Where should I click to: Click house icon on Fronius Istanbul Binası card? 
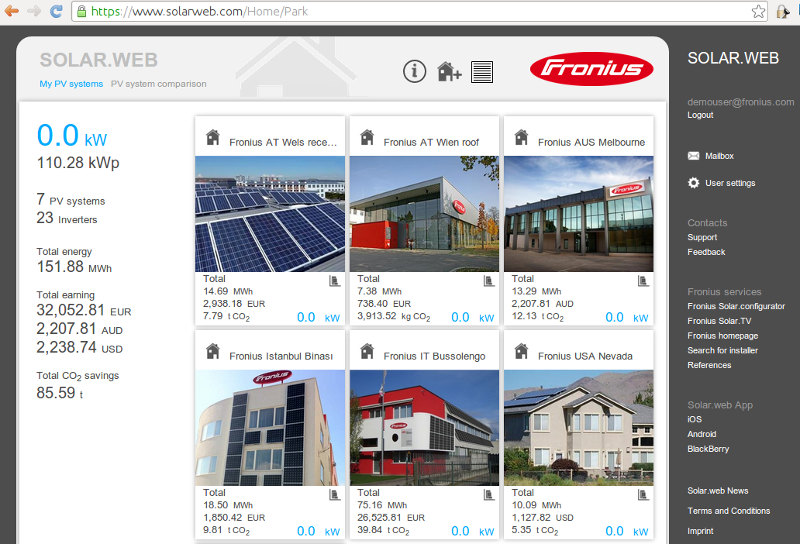[x=213, y=351]
